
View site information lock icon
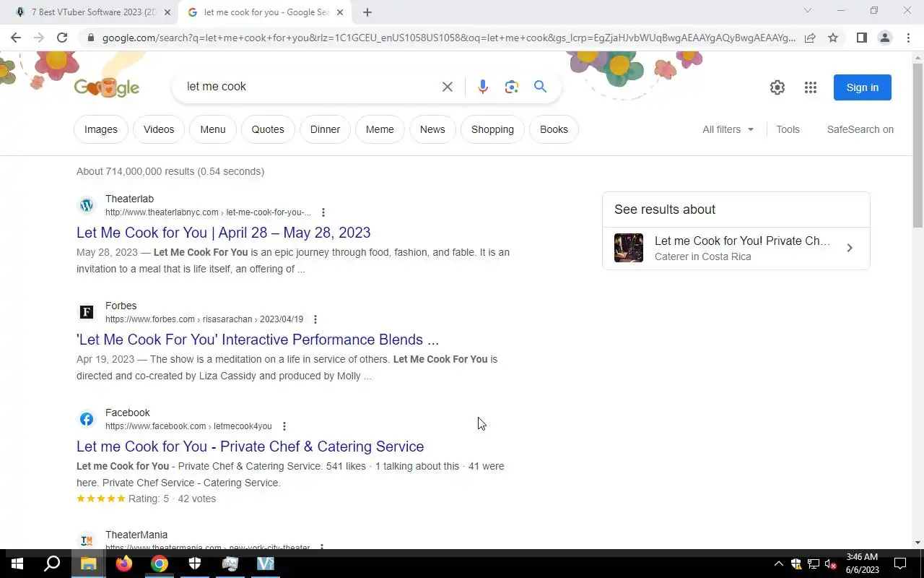tap(90, 38)
